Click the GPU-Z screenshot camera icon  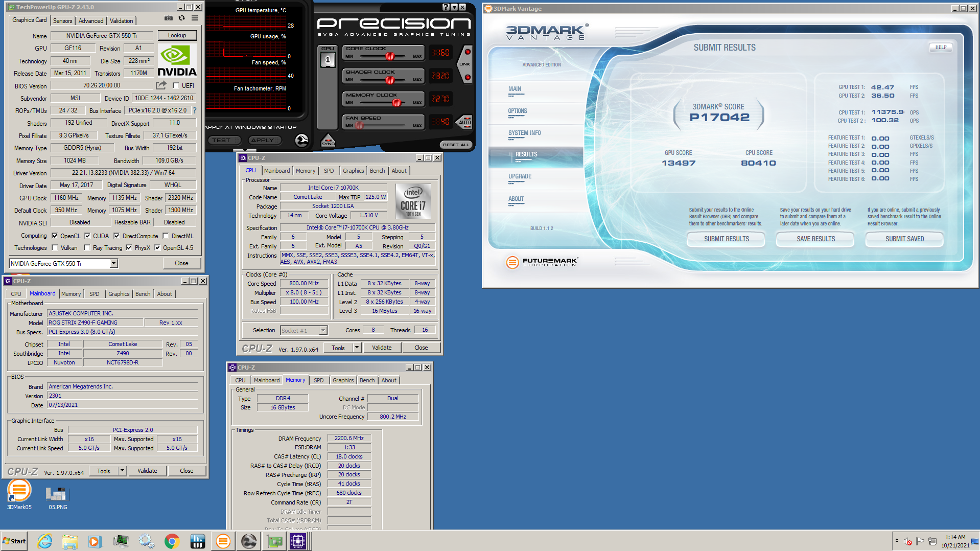169,18
